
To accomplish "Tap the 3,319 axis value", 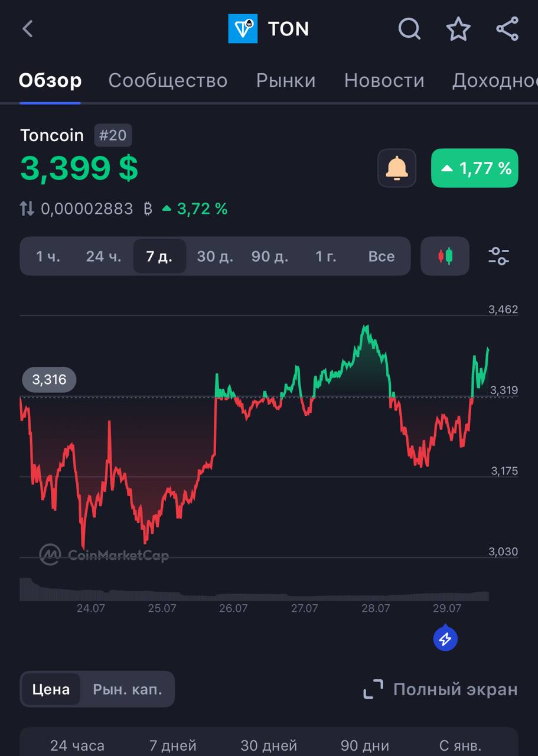I will [504, 390].
